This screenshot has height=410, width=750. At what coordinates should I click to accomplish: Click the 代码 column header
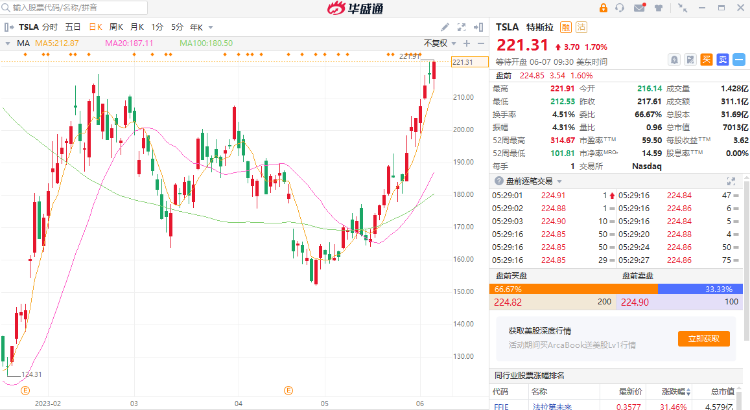500,392
